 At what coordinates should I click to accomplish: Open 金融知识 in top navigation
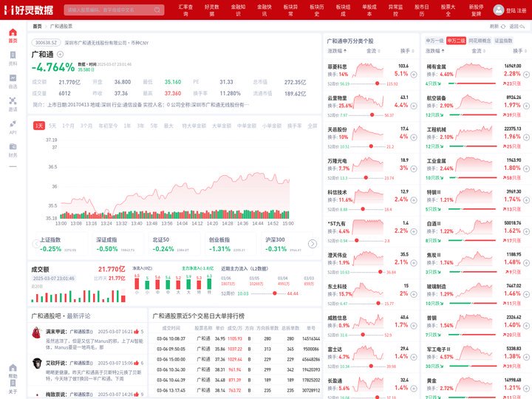238,10
